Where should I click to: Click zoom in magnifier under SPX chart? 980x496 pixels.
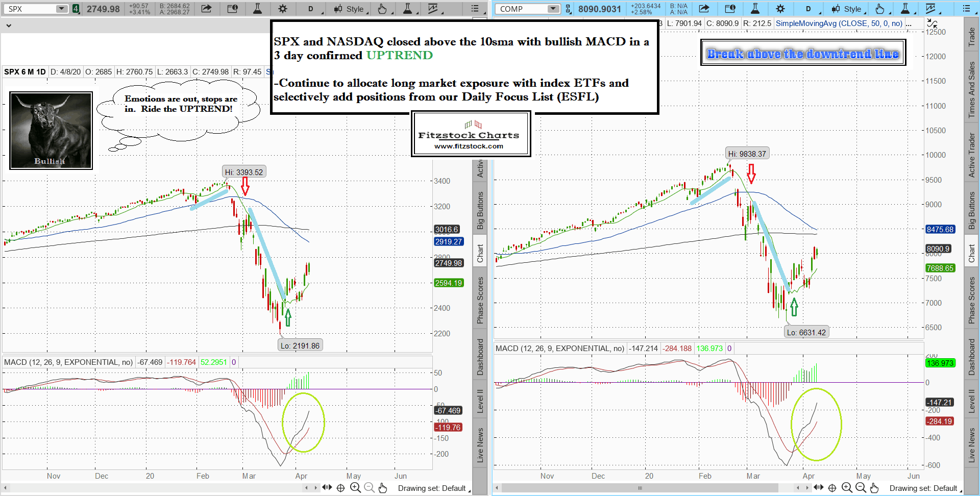point(355,488)
